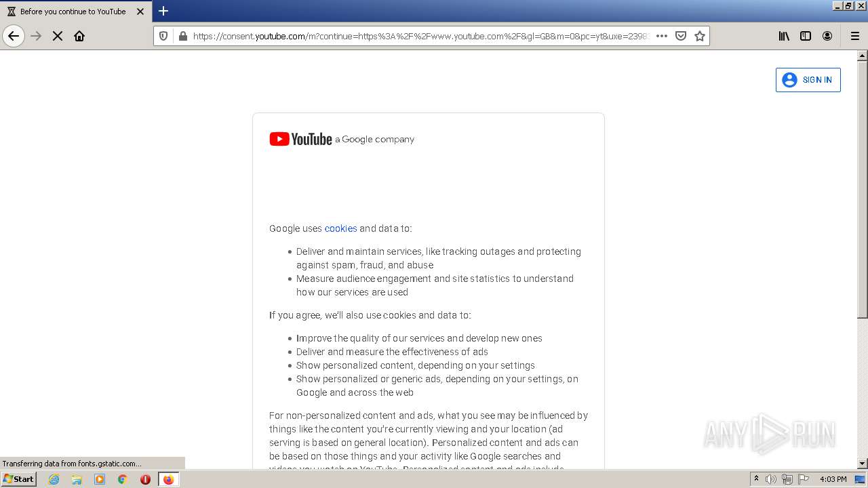Open the Windows Start menu
Screen dimensions: 868x488
tap(19, 479)
